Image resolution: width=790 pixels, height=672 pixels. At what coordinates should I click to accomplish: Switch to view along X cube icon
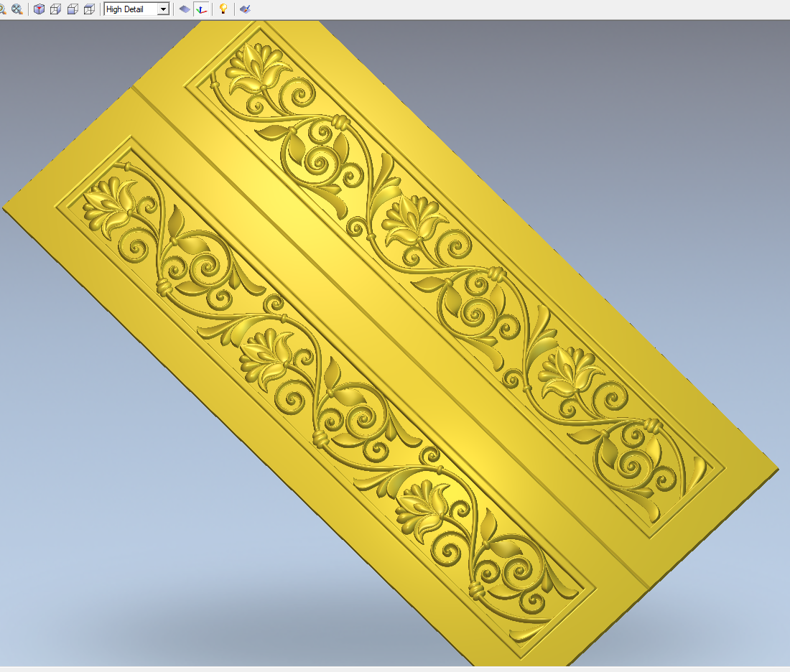[x=55, y=9]
